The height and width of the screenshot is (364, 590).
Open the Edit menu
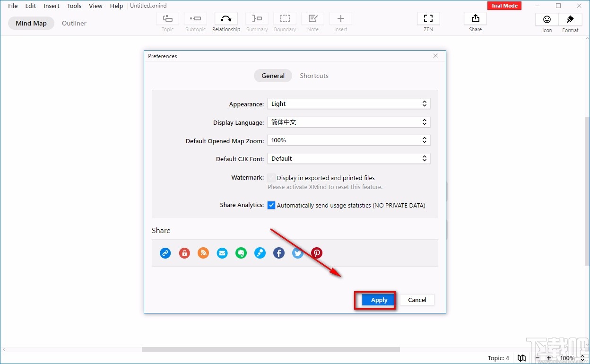pos(31,6)
